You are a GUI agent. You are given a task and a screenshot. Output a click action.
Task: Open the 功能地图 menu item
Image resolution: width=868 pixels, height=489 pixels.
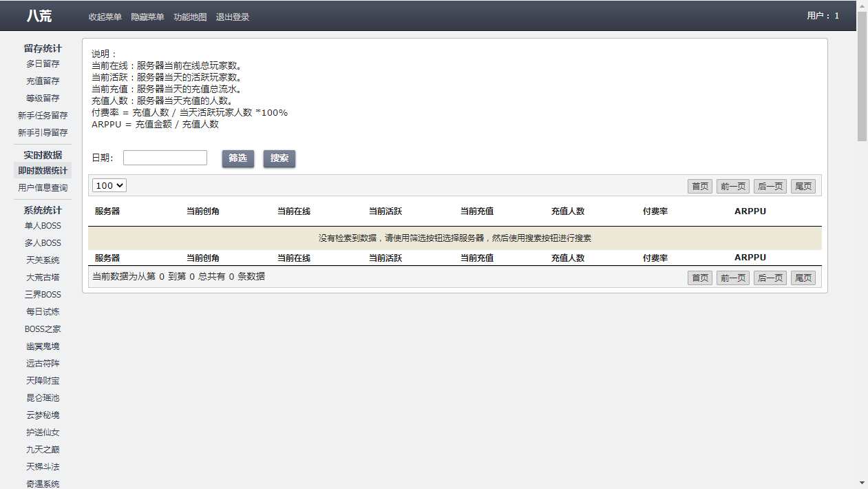[x=189, y=17]
